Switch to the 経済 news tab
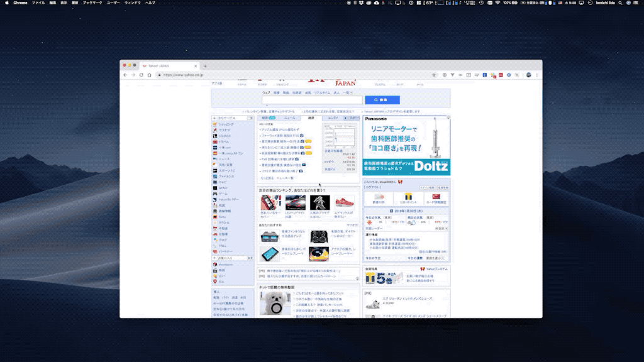 click(x=311, y=118)
